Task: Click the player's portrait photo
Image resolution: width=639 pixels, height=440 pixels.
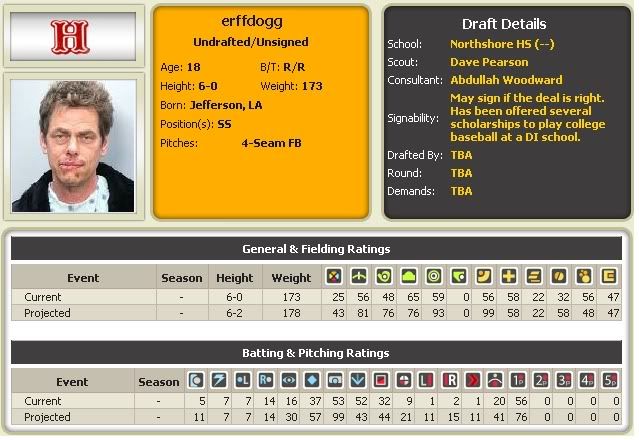Action: (70, 143)
